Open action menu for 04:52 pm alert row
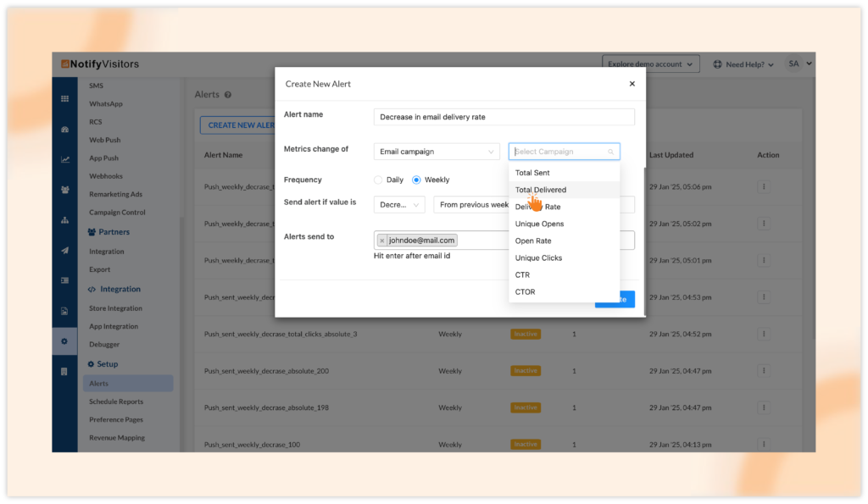The image size is (868, 504). pyautogui.click(x=764, y=334)
